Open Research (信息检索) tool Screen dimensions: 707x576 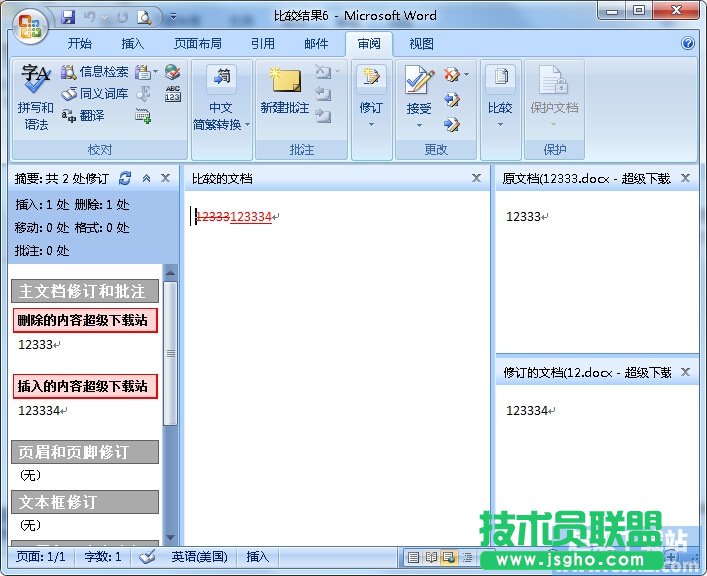pos(95,72)
